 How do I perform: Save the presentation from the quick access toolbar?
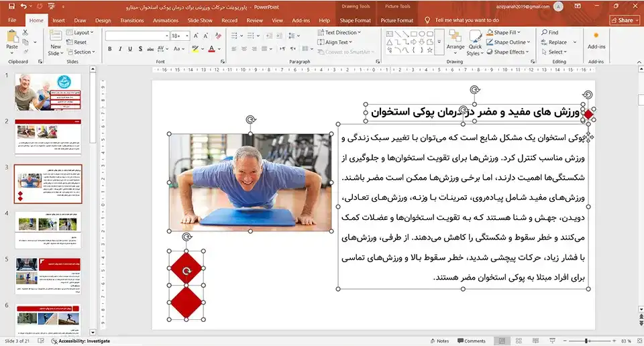[11, 6]
